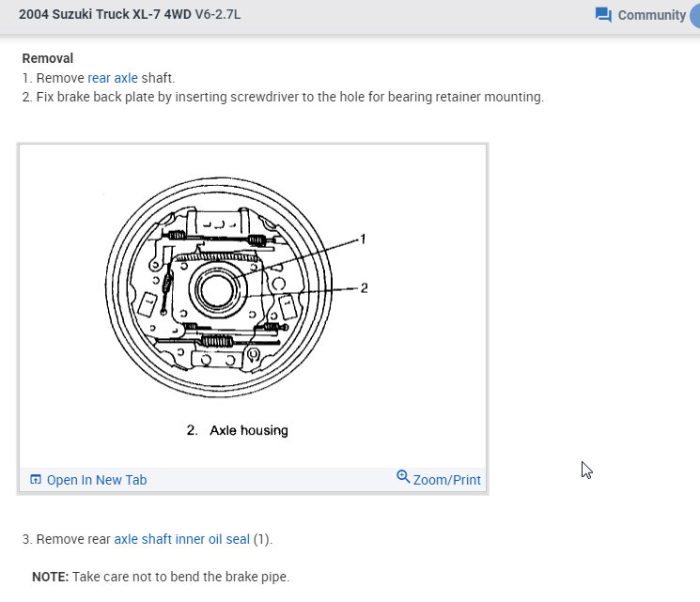Click the Removal section heading

pyautogui.click(x=48, y=58)
